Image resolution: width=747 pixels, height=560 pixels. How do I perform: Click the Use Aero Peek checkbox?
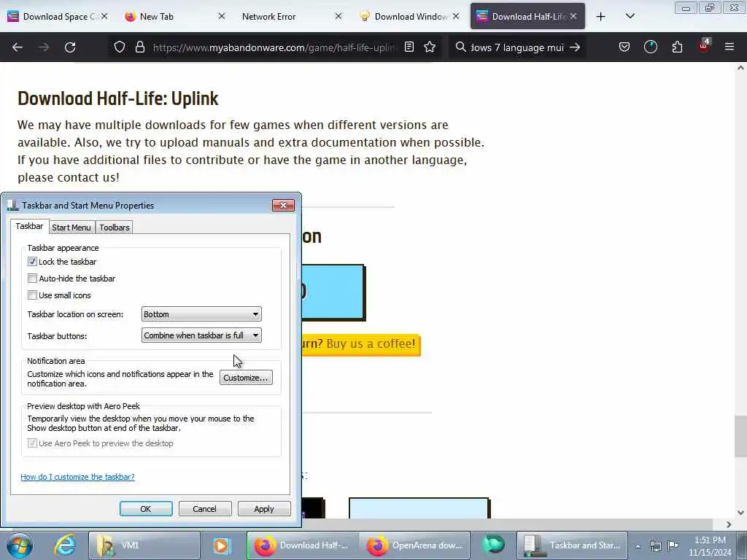point(32,443)
